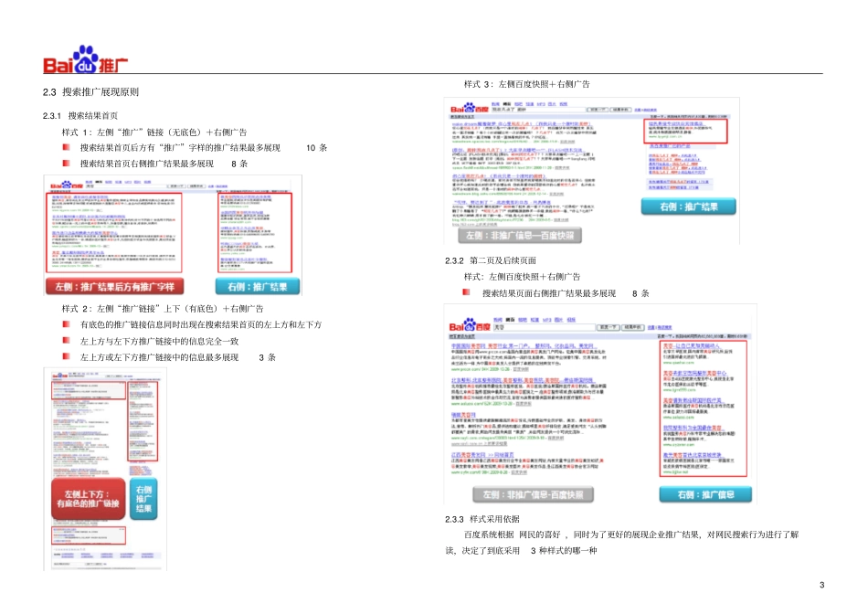Click bullet "搜索结果页面右侧推广结果最多展现 8 条"
This screenshot has height=614, width=868.
tap(566, 293)
